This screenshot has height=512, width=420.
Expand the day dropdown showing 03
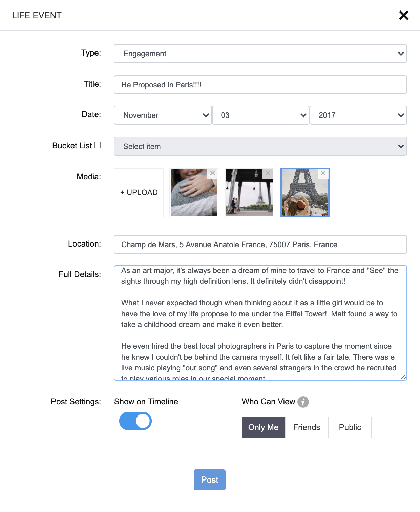coord(260,115)
